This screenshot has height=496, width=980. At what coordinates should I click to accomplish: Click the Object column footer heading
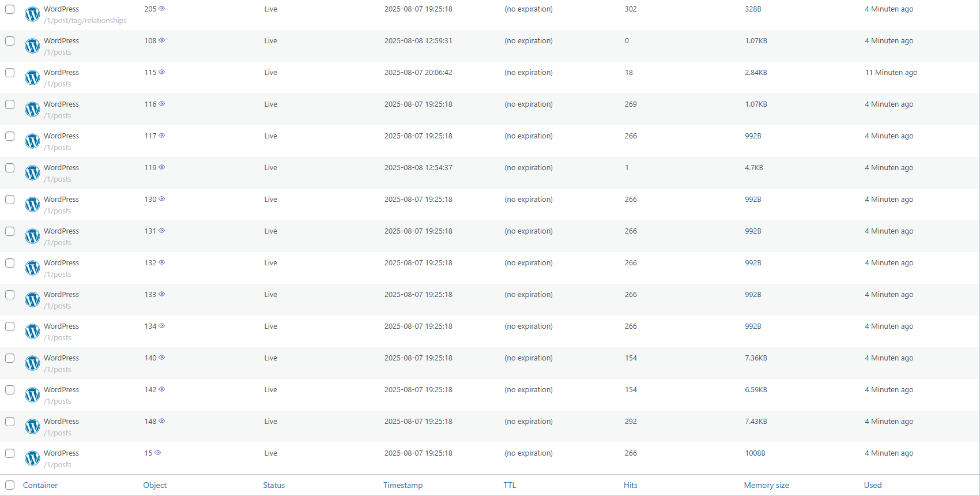154,485
